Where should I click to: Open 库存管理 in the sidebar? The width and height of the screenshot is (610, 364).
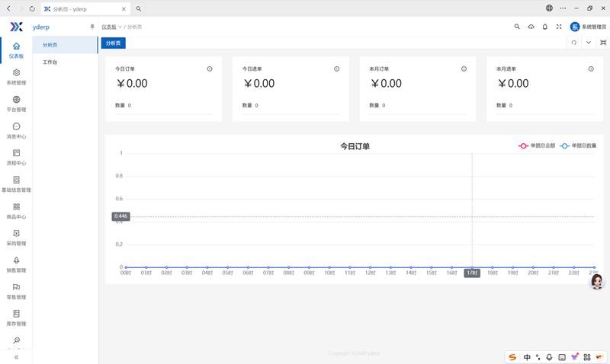16,318
